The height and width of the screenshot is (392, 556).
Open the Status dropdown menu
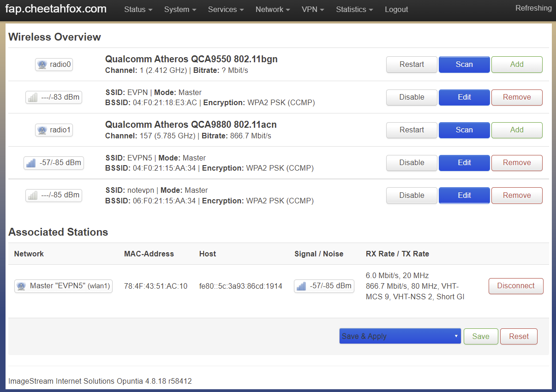138,10
